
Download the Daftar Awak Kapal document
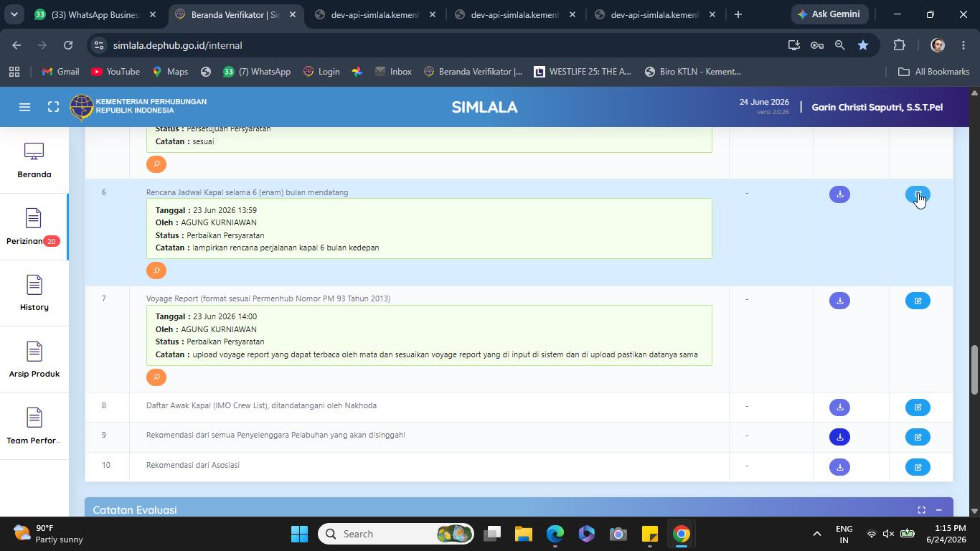(839, 408)
